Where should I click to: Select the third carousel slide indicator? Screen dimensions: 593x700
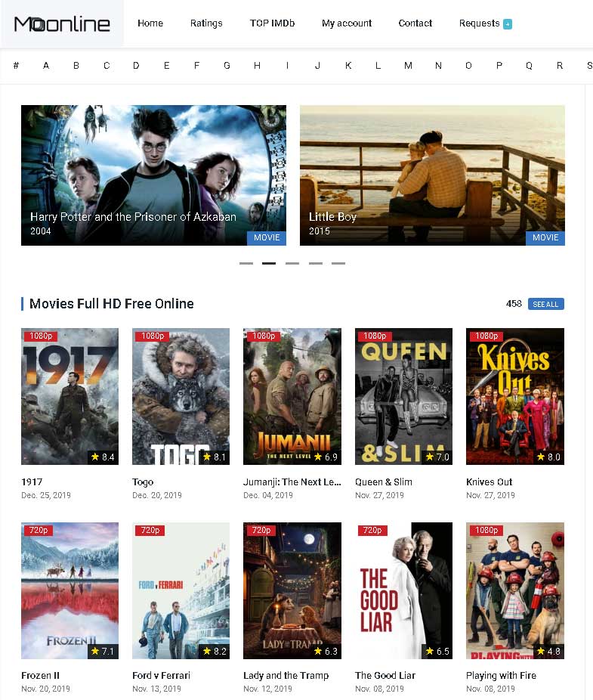pyautogui.click(x=292, y=263)
